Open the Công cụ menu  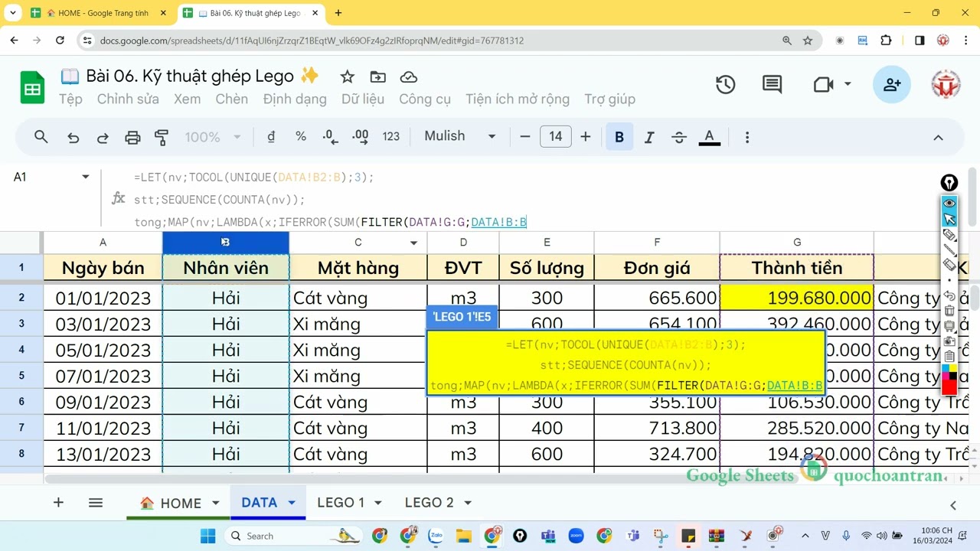[x=425, y=99]
